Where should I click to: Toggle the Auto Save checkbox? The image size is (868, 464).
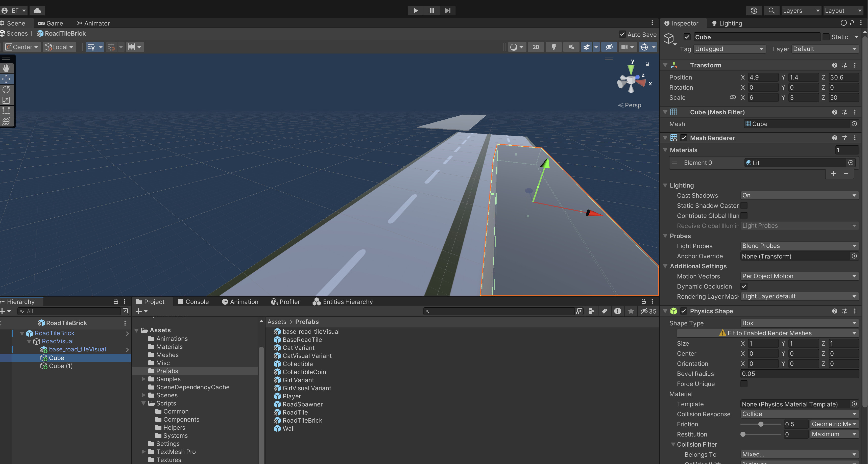623,34
